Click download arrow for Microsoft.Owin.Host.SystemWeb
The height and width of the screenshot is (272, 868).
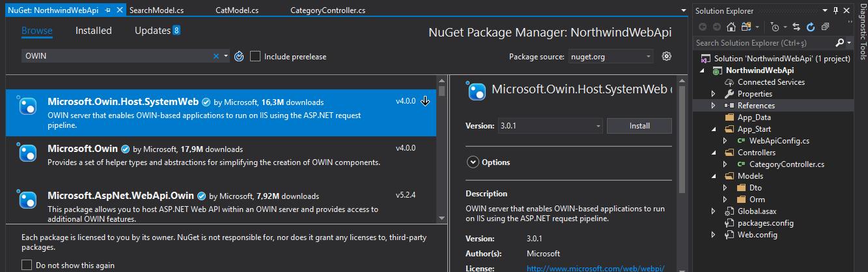coord(425,102)
